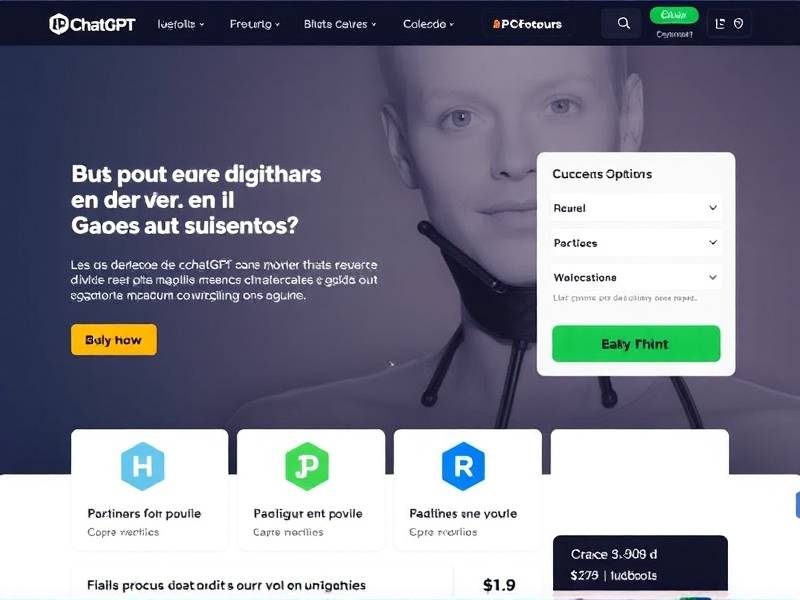Select the green P hexagon icon
Viewport: 800px width, 600px height.
307,466
